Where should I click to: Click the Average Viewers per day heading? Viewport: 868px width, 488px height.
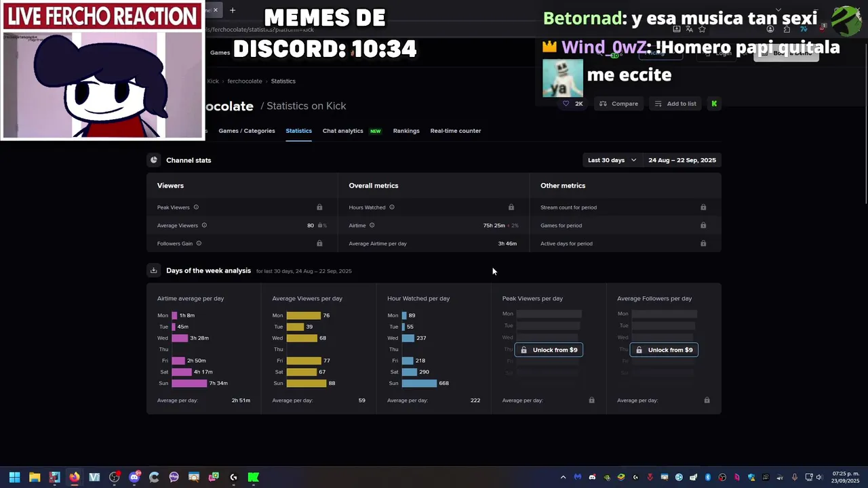pos(307,298)
